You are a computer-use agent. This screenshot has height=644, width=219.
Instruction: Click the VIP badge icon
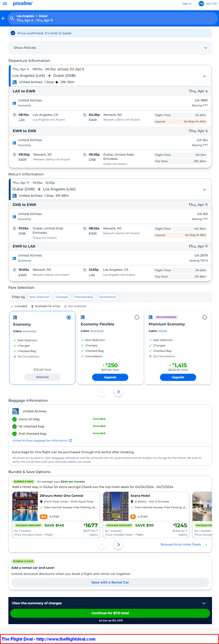tap(201, 4)
